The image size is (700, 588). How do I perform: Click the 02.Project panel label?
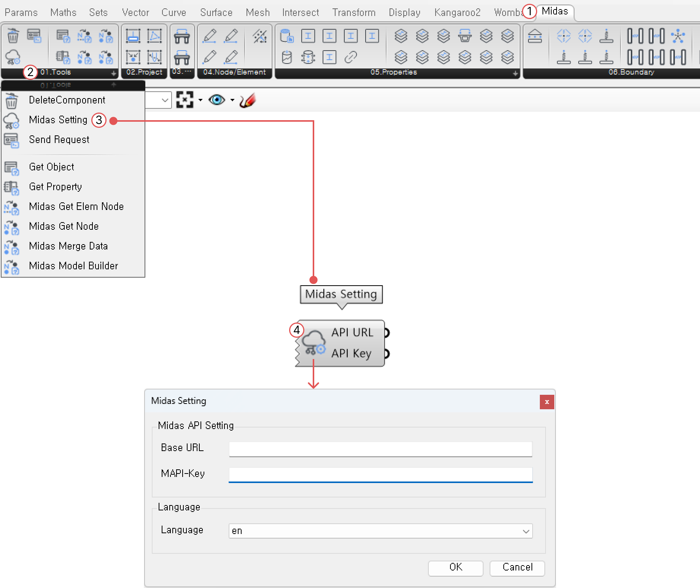(x=144, y=72)
